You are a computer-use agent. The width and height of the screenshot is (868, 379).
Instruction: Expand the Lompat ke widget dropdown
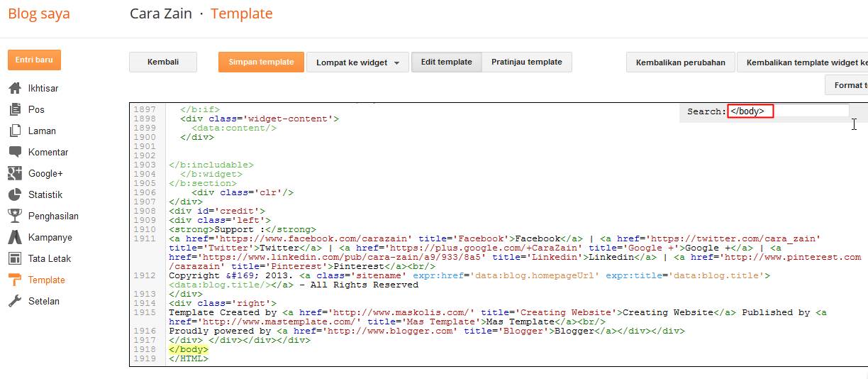click(x=358, y=62)
